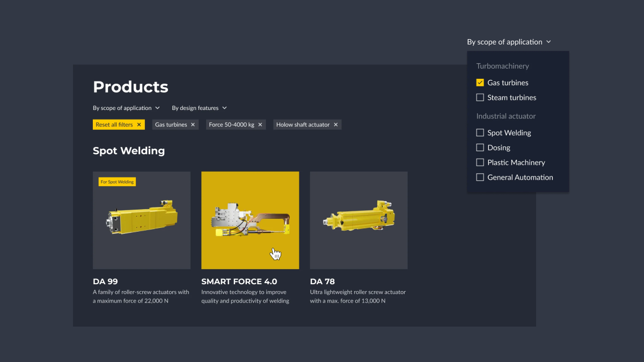Click the SMART FORCE 4.0 description text
This screenshot has width=644, height=362.
click(x=245, y=297)
